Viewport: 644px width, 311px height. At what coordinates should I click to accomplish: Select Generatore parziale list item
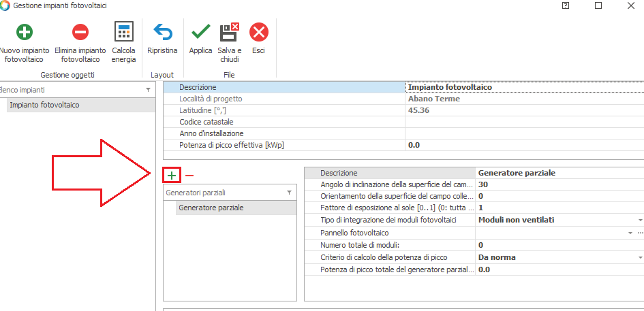tap(211, 208)
